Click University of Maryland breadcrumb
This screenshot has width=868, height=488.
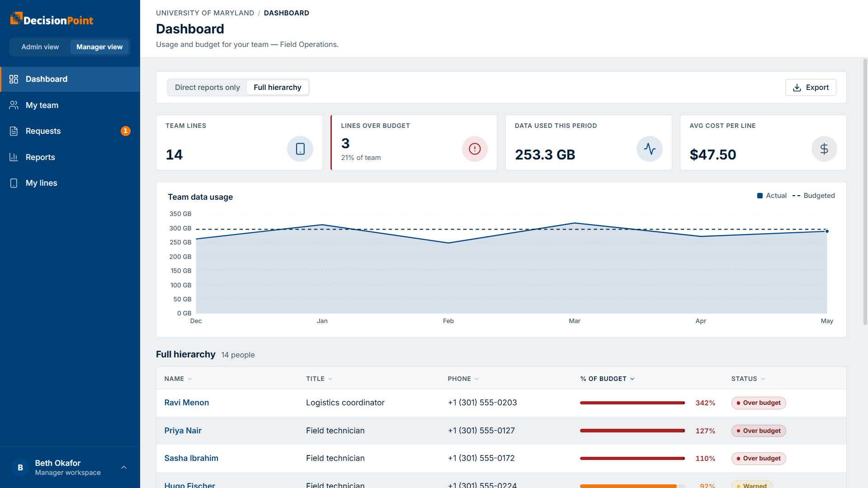[x=205, y=13]
